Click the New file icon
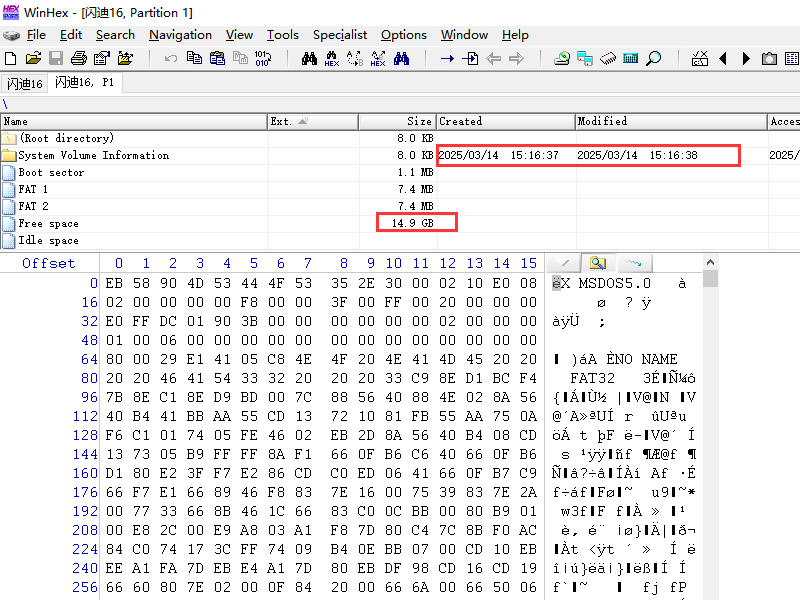Image resolution: width=800 pixels, height=600 pixels. 10,59
